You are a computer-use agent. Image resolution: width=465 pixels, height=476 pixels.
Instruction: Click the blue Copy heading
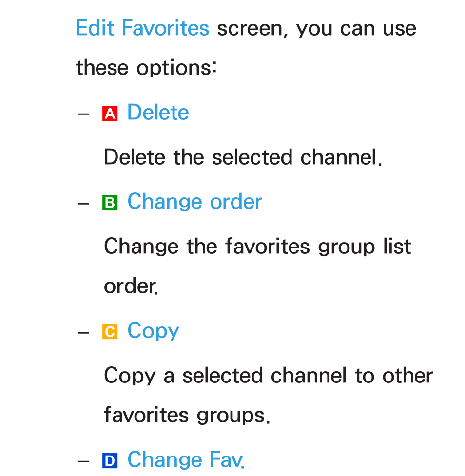[154, 331]
